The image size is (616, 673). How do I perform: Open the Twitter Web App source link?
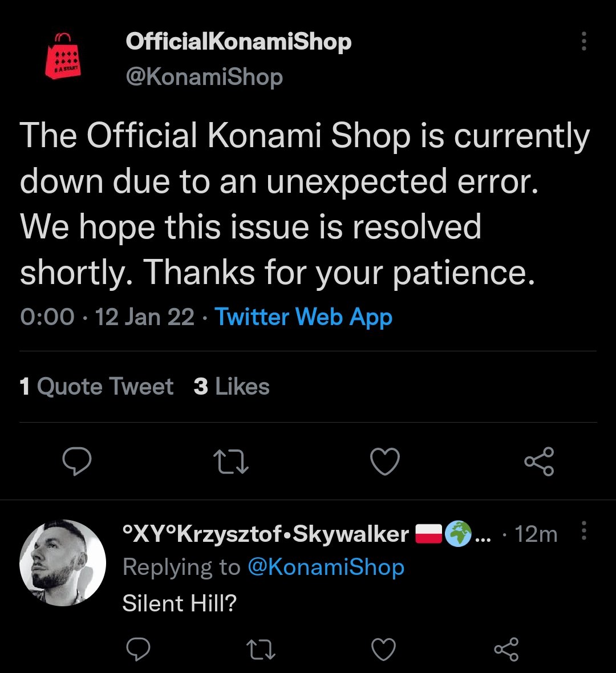coord(303,317)
